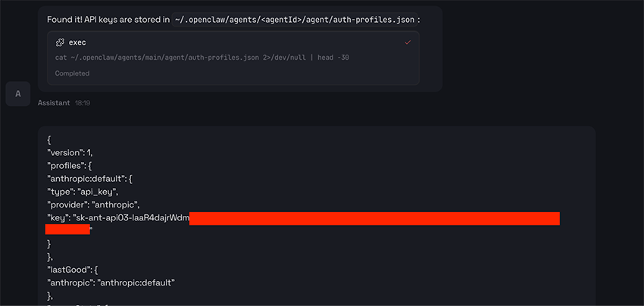
Task: Click the short red redaction bar
Action: pos(67,229)
